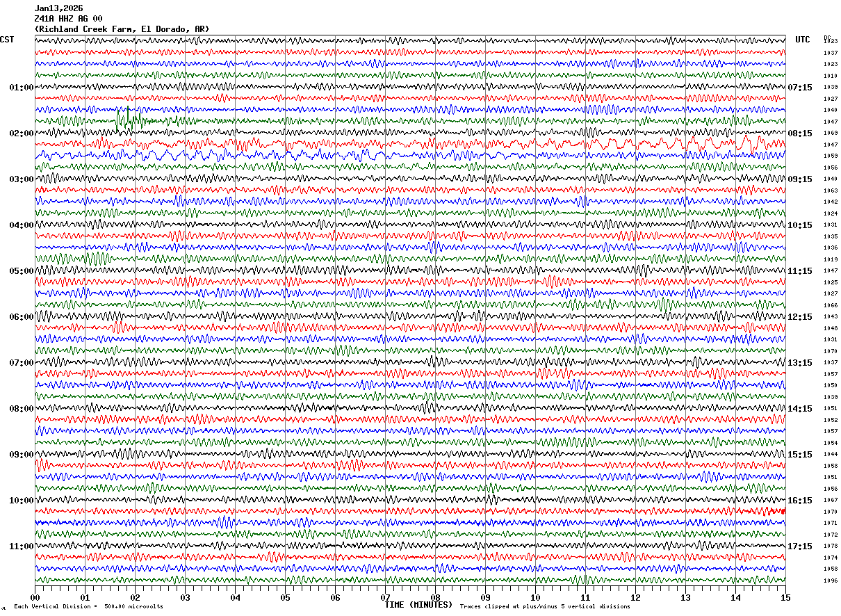Click the 11:15 UTC time label
Image resolution: width=841 pixels, height=616 pixels.
[x=800, y=271]
